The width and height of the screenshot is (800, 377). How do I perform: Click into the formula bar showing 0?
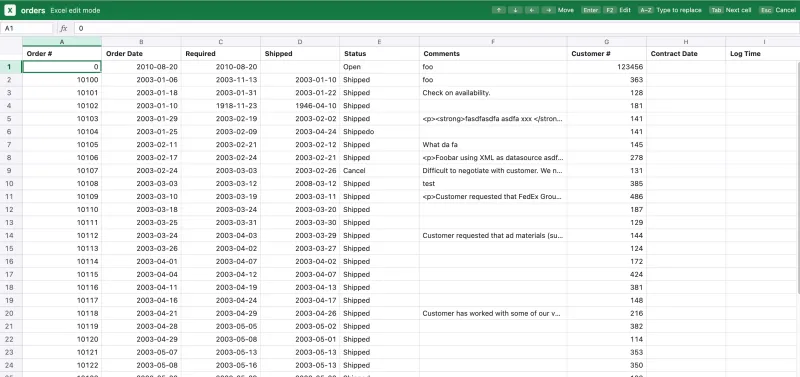click(436, 29)
